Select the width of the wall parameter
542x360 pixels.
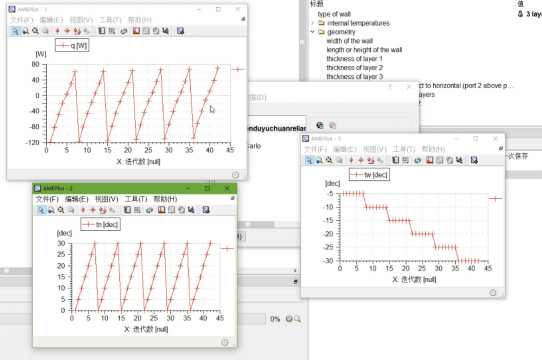[349, 41]
